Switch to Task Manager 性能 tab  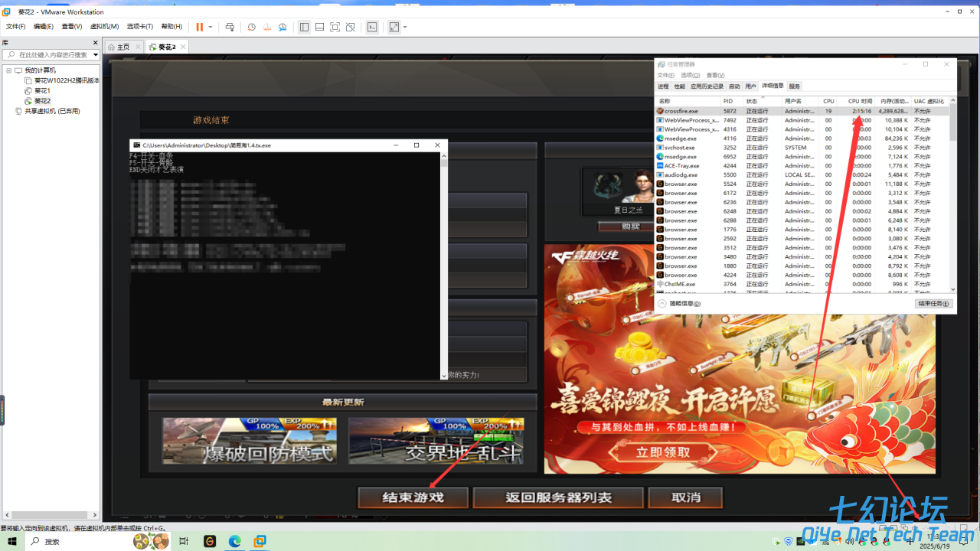(x=679, y=86)
